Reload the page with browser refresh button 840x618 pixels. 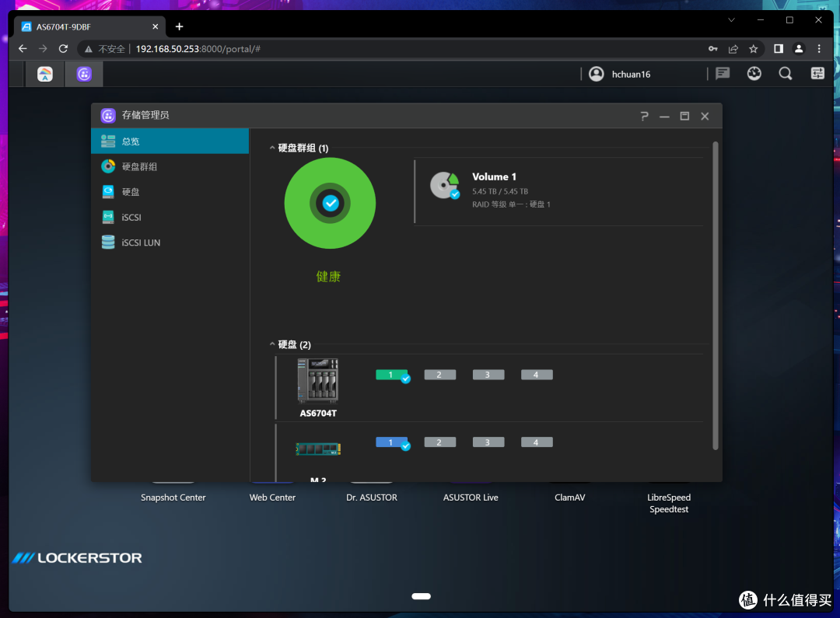63,49
